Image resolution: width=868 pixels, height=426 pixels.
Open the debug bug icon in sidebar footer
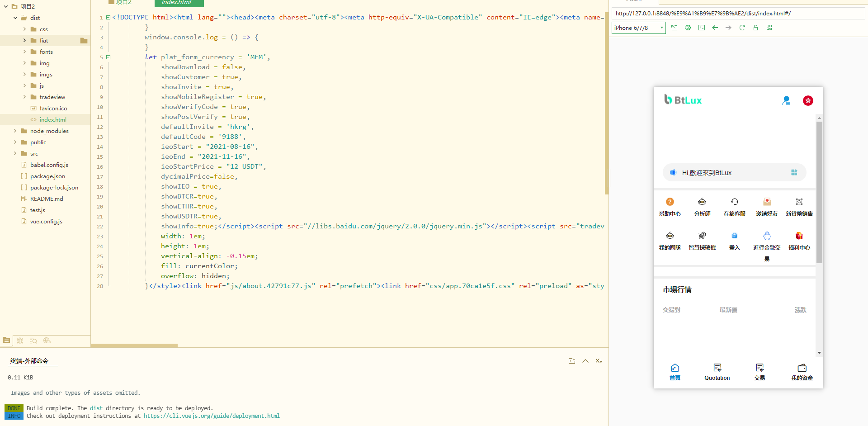[20, 341]
